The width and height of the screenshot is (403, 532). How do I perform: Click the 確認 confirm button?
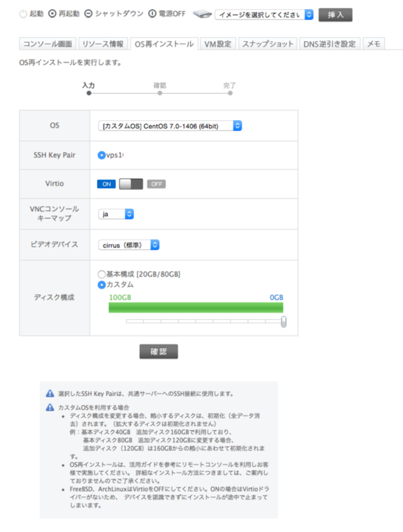[x=159, y=351]
